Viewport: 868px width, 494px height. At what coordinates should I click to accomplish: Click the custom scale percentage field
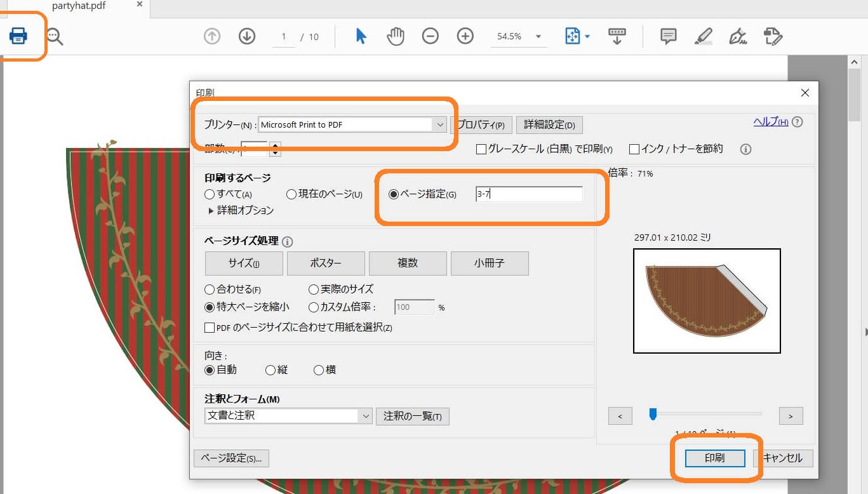(x=415, y=307)
